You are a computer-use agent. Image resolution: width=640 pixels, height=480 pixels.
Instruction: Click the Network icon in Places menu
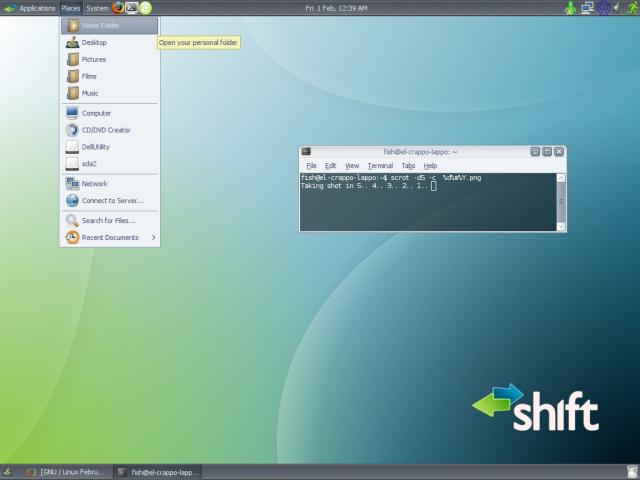point(72,184)
